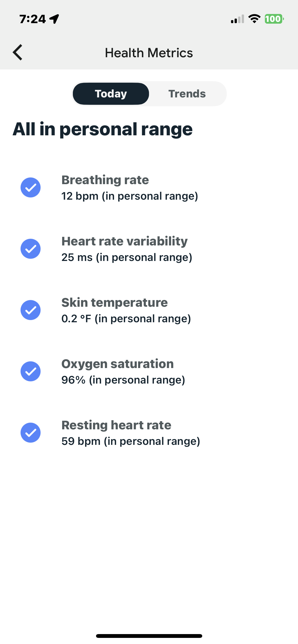Open Heart rate variability details
Screen dimensions: 298x644
pyautogui.click(x=127, y=249)
